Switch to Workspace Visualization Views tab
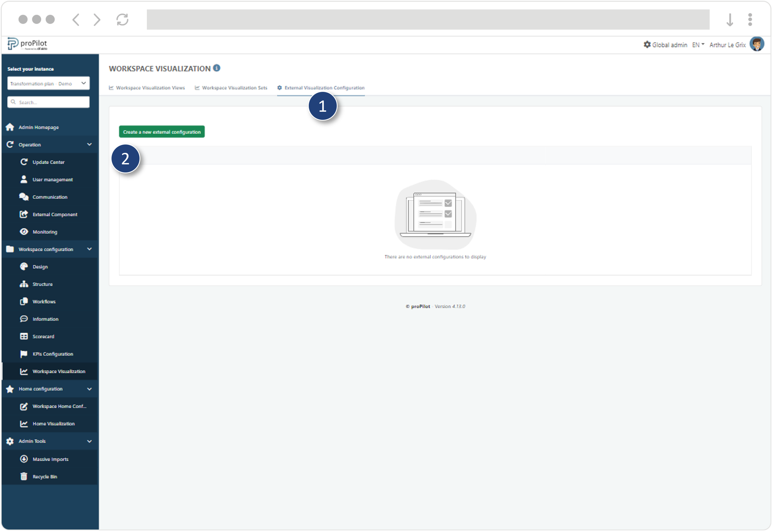The image size is (773, 532). click(147, 88)
